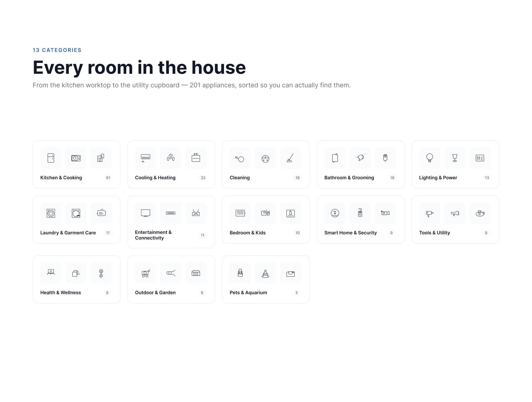Select the television icon in Entertainment & Connectivity
Viewport: 532px width, 402px height.
[145, 213]
